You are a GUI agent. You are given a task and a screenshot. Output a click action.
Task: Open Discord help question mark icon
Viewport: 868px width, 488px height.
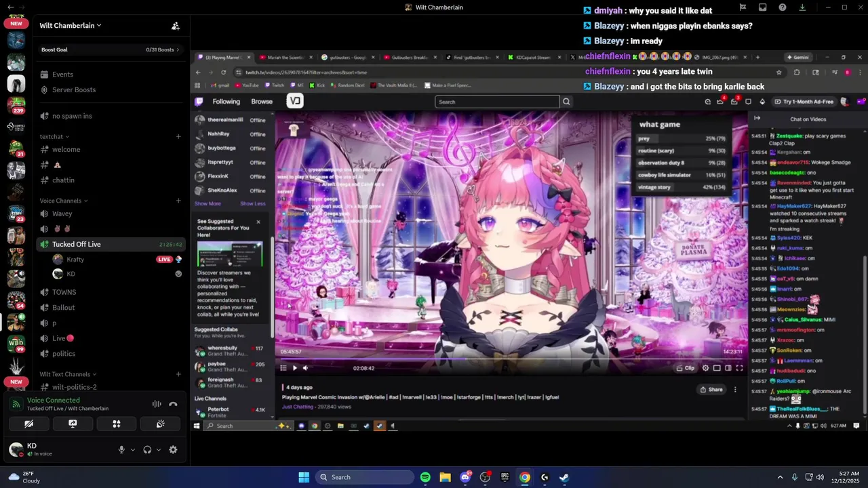point(783,7)
